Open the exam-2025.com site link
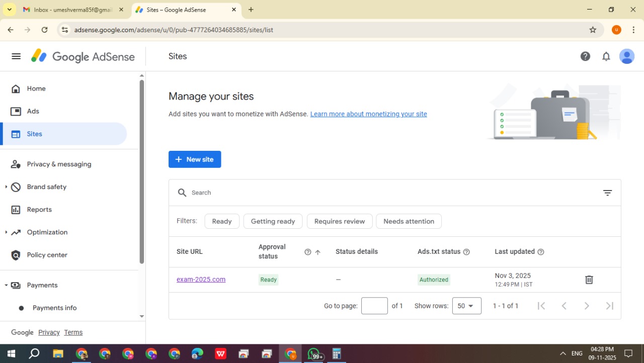 point(201,280)
